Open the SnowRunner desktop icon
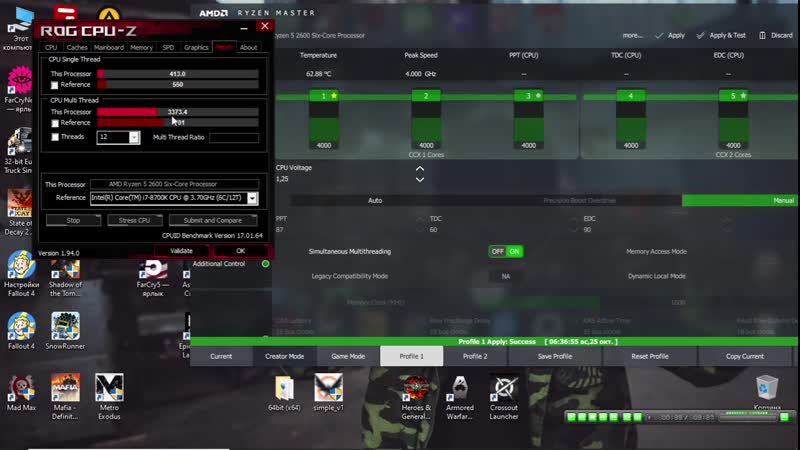 pyautogui.click(x=65, y=331)
